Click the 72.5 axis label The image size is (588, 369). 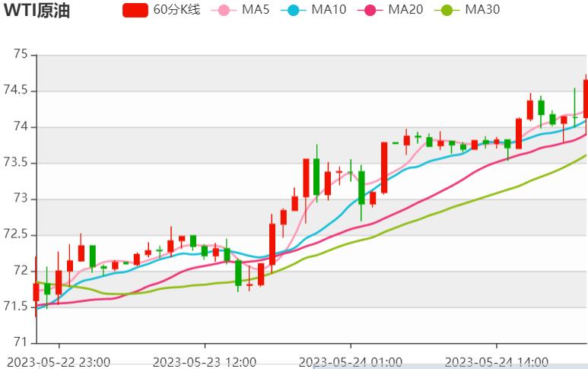click(15, 234)
